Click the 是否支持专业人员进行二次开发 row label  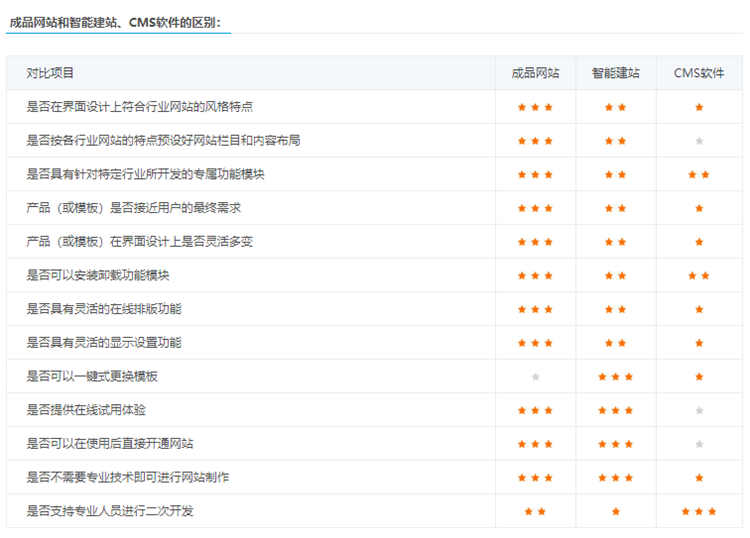[110, 511]
